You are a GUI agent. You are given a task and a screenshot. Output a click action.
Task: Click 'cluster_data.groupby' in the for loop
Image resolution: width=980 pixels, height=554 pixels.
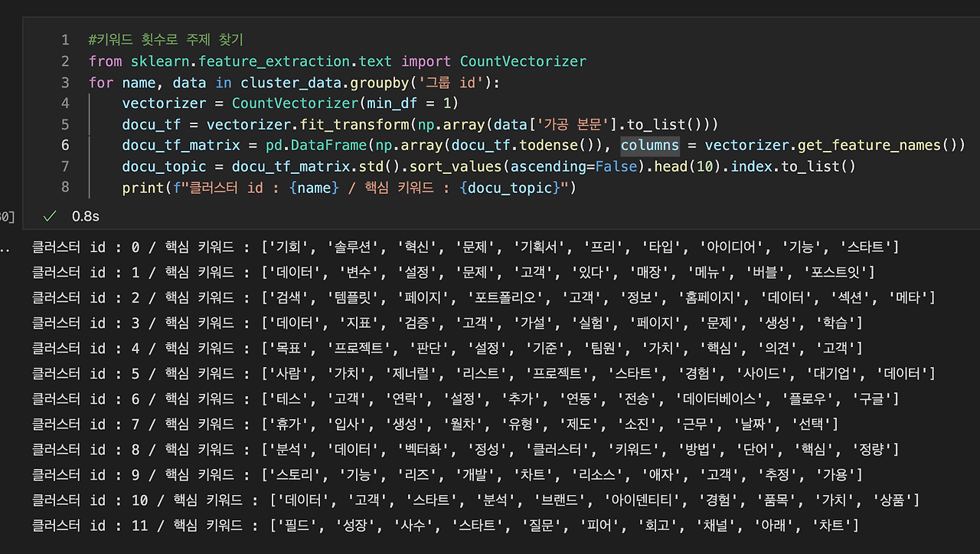325,82
